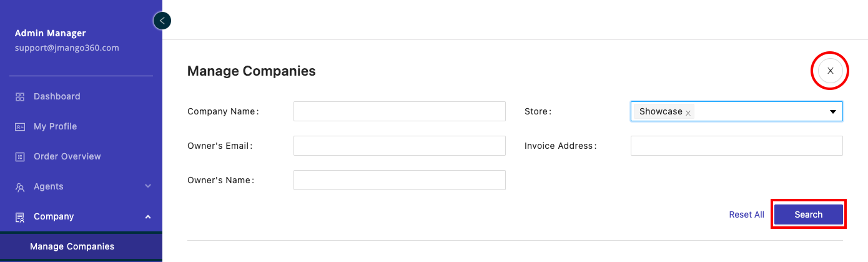Click the Agents people icon
Screen dimensions: 868x262
click(20, 187)
